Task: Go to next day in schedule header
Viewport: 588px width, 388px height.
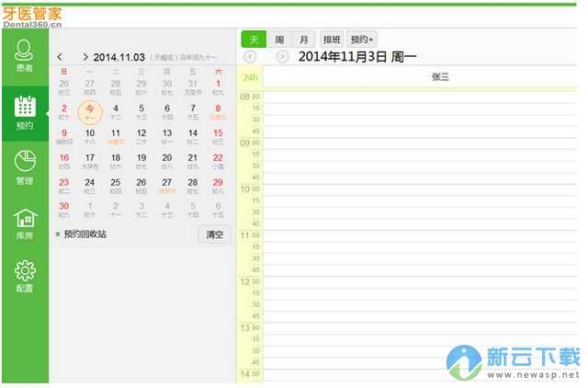Action: [x=282, y=57]
